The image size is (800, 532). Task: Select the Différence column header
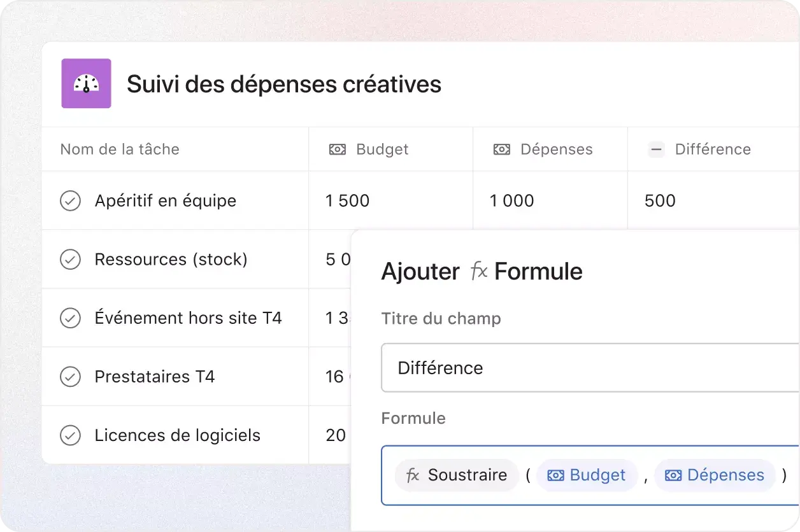tap(713, 149)
